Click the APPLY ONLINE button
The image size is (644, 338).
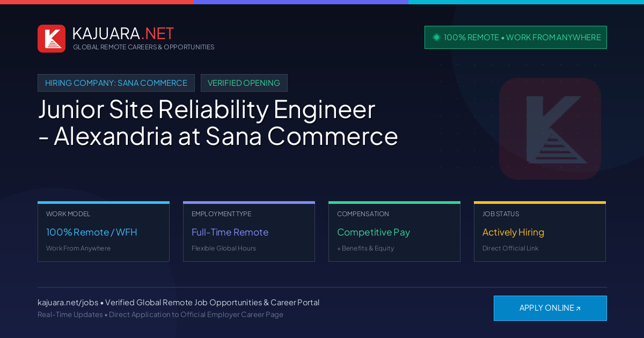pos(550,308)
